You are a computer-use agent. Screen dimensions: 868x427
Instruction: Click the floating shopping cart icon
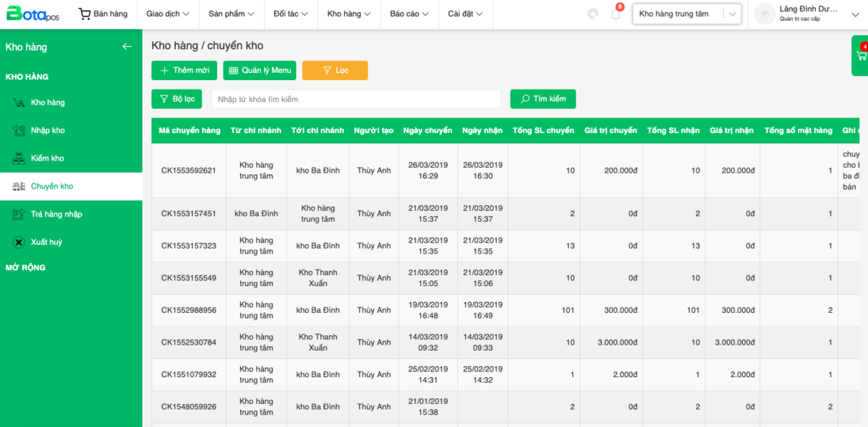tap(861, 56)
